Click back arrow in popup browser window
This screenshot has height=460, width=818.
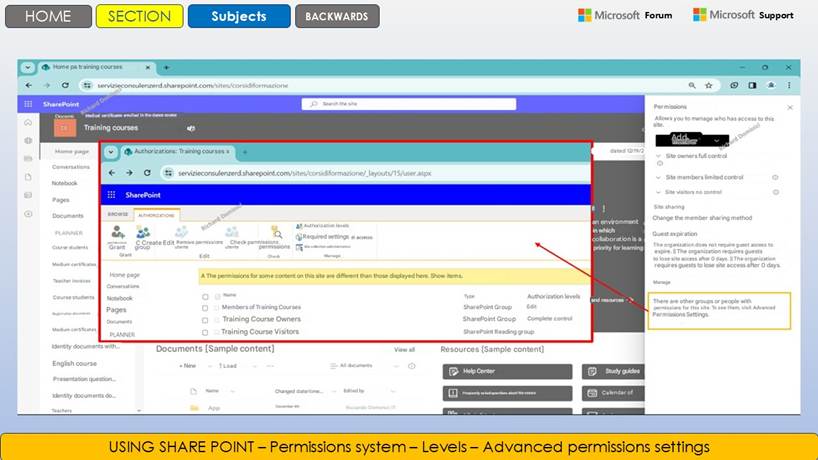[111, 173]
